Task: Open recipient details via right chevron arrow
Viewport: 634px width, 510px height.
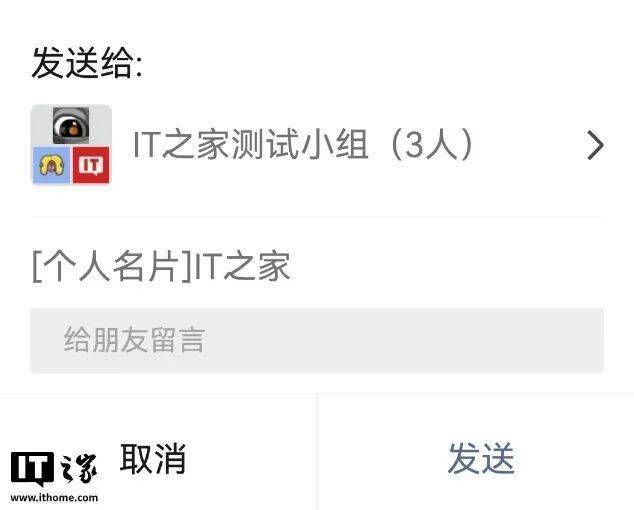Action: tap(596, 145)
